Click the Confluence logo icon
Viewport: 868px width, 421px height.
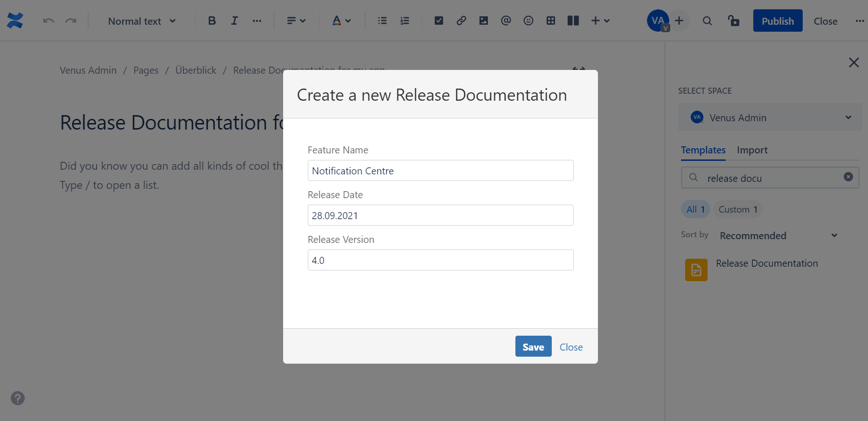[14, 21]
